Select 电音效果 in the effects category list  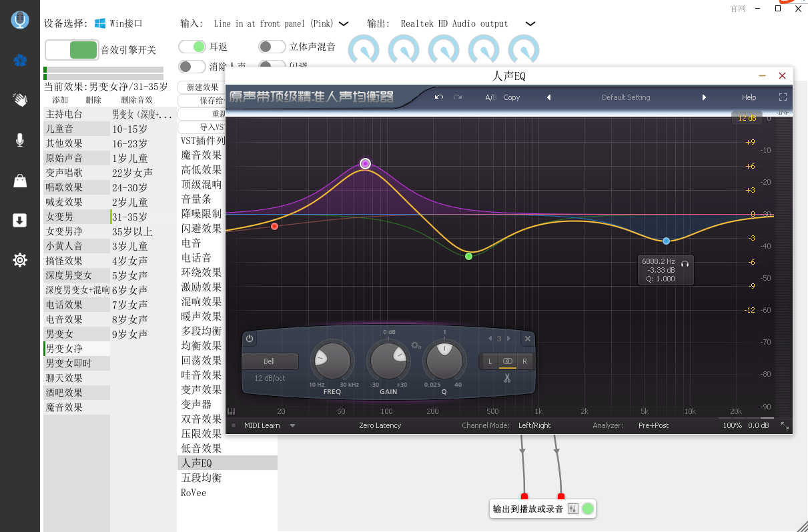(64, 319)
